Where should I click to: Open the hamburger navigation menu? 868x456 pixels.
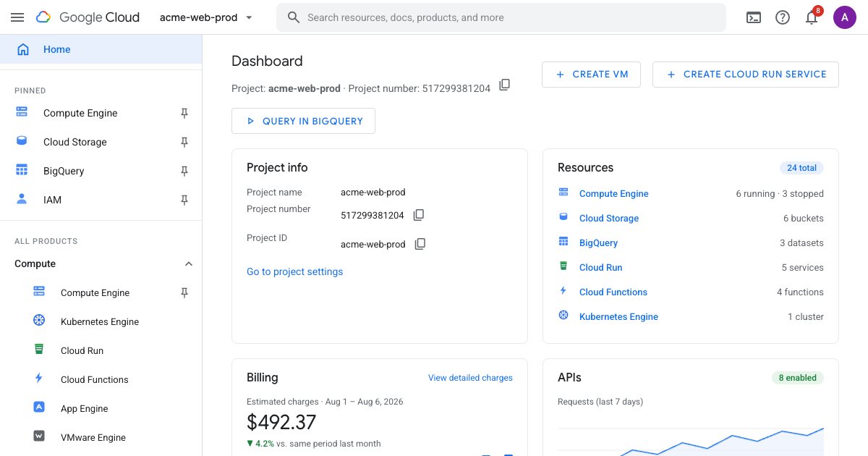pyautogui.click(x=17, y=17)
